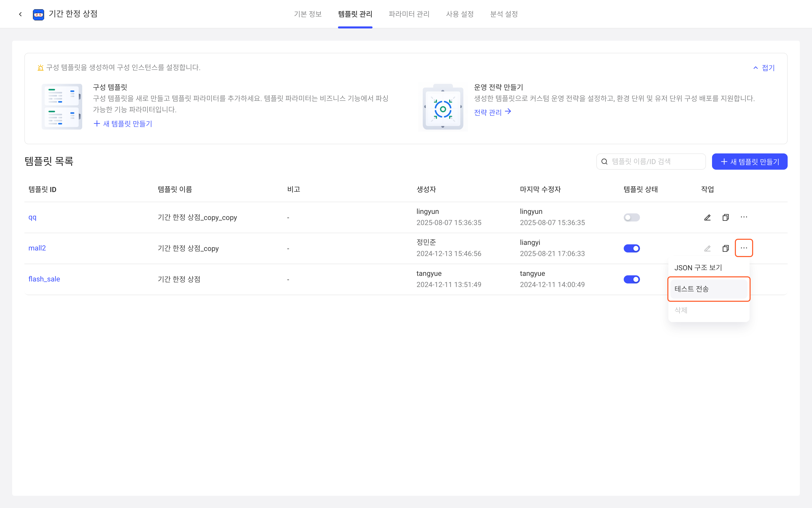Screen dimensions: 812x508
Task: Collapse the guide panel via 접기
Action: click(764, 68)
